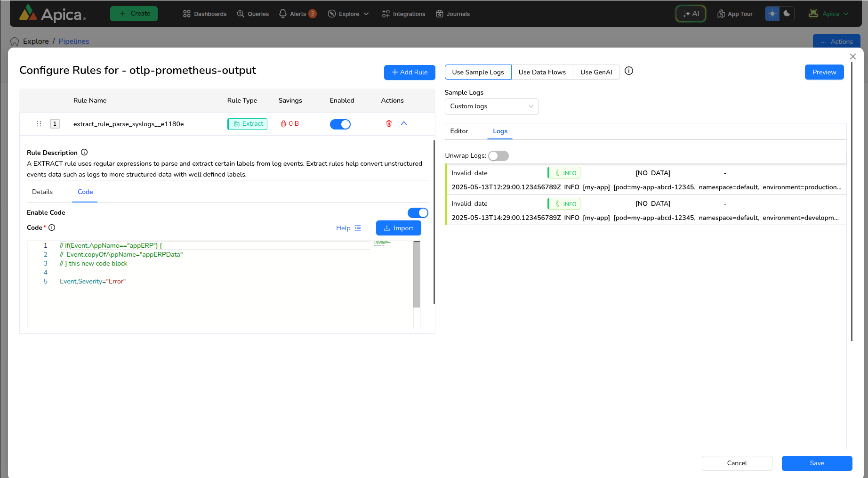The height and width of the screenshot is (478, 868).
Task: Switch to the Editor tab
Action: pos(459,131)
